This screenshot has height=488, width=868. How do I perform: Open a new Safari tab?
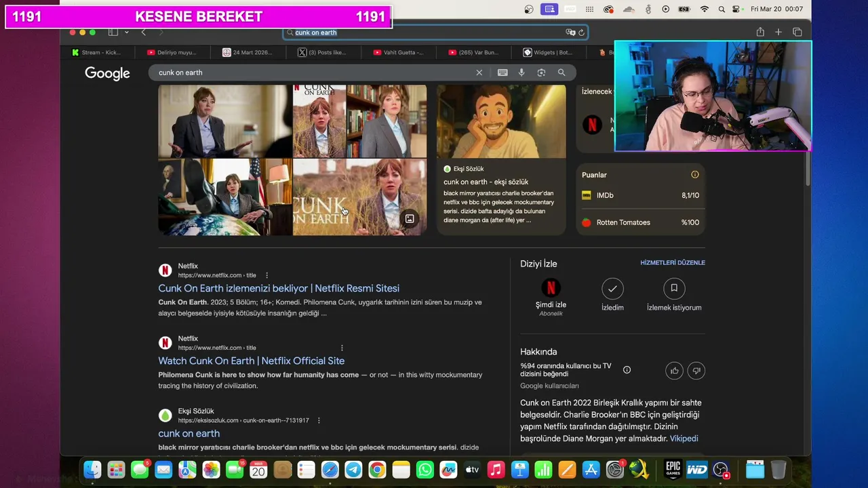(778, 32)
